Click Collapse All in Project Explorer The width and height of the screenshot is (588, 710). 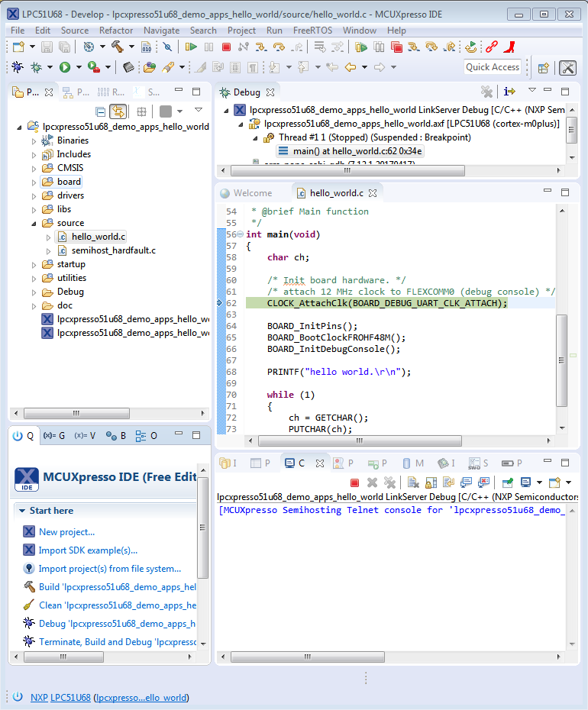pos(100,111)
